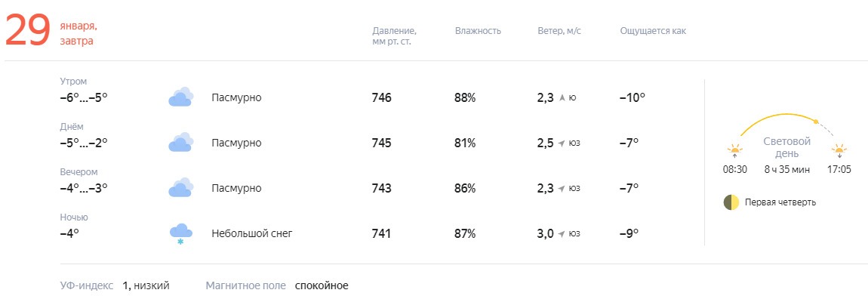The height and width of the screenshot is (296, 868).
Task: Click the 'Первая четверть' moon phase label
Action: (780, 202)
